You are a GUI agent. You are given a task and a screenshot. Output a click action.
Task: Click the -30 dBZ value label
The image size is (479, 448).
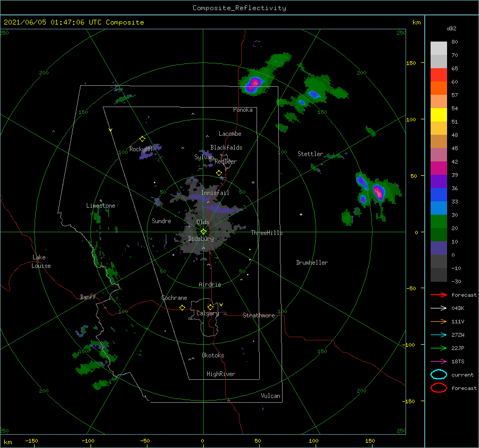tap(456, 281)
